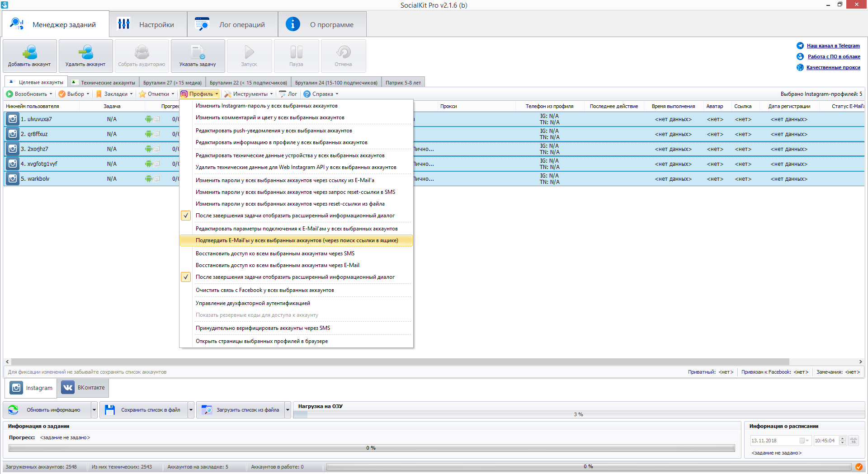Click the SocialKit app icon in title bar
The width and height of the screenshot is (868, 474).
point(5,5)
